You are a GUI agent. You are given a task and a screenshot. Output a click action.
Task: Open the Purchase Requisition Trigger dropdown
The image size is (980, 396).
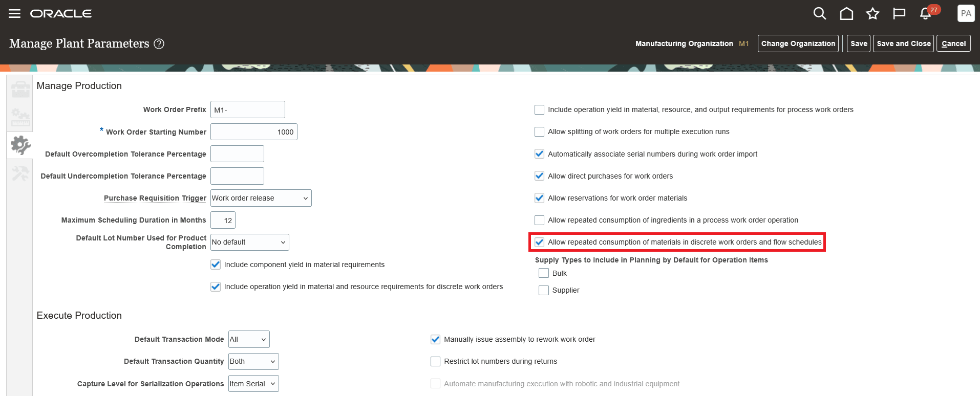click(261, 198)
